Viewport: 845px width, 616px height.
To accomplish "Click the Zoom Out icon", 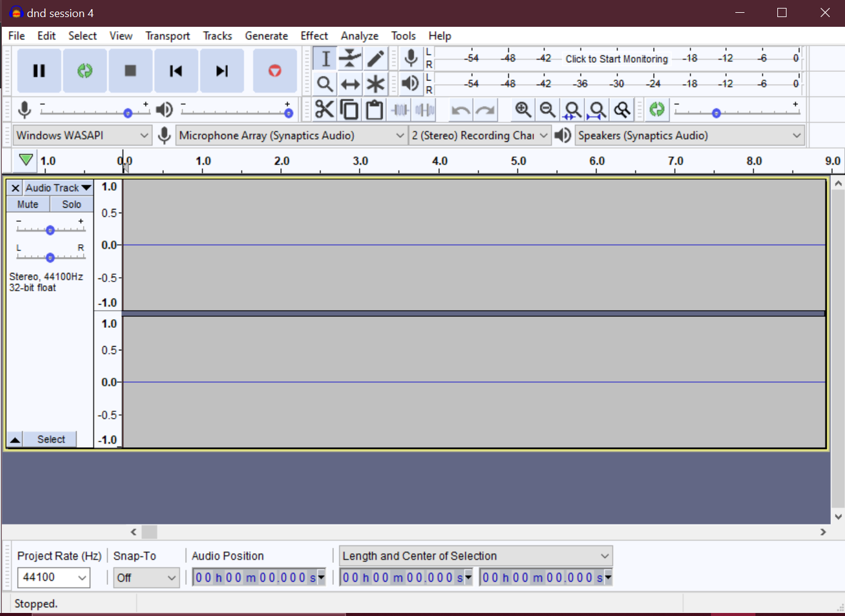I will 548,110.
